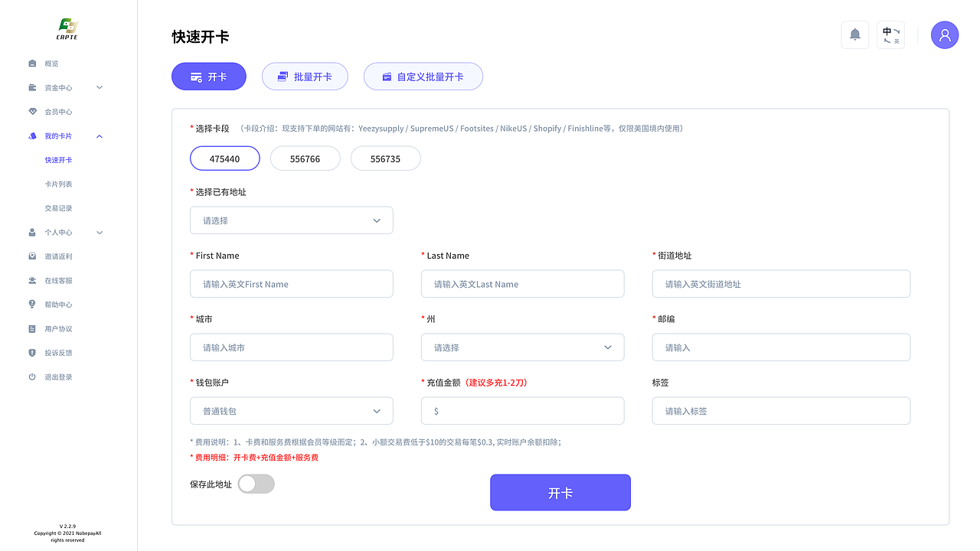The image size is (980, 551).
Task: Select card BIN 556735
Action: (385, 158)
